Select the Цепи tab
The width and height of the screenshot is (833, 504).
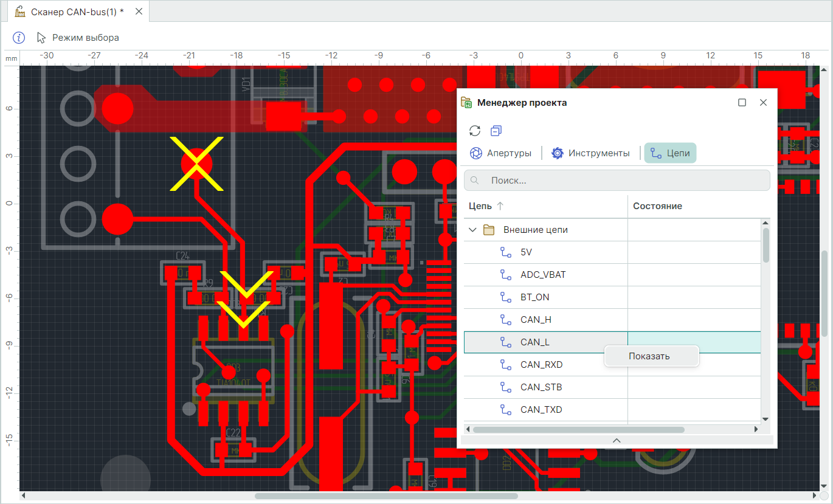tap(670, 153)
